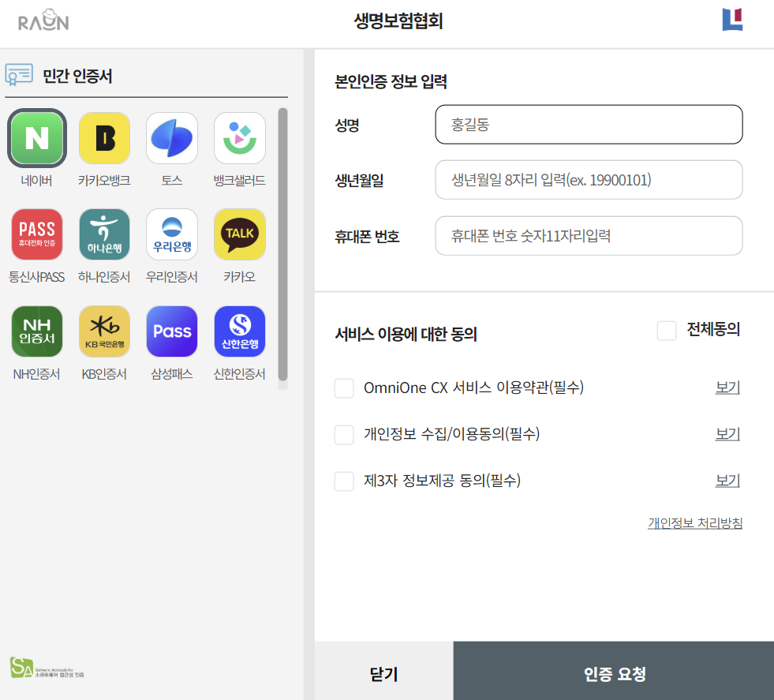Click the certificate list scrollbar
774x700 pixels.
point(282,245)
